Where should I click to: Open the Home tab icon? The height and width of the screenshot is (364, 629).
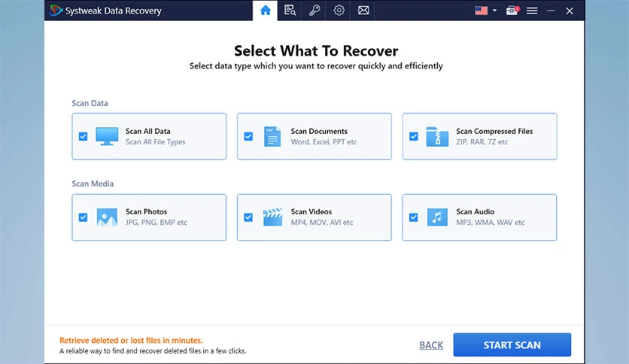(265, 11)
